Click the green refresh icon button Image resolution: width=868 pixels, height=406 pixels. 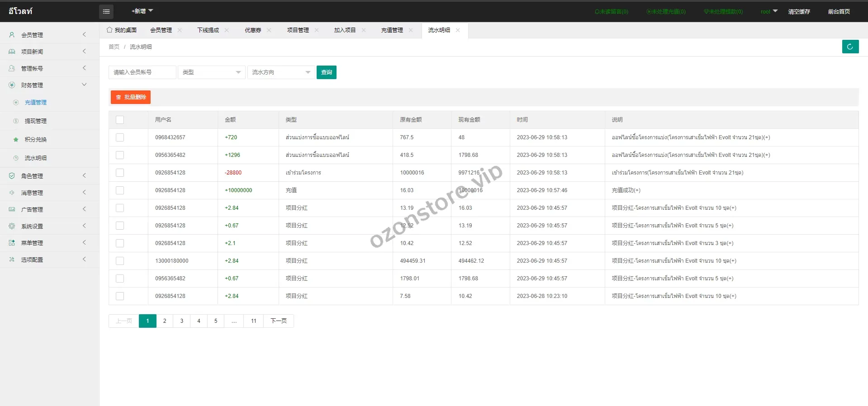point(850,47)
